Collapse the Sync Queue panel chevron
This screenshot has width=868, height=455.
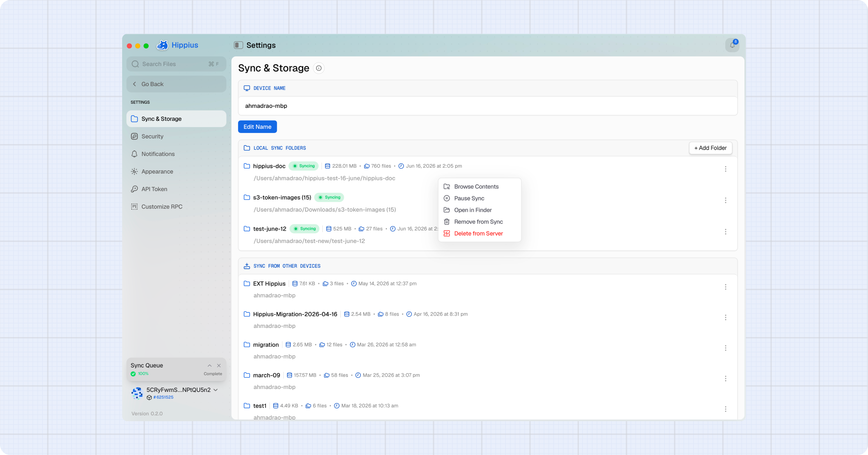210,366
